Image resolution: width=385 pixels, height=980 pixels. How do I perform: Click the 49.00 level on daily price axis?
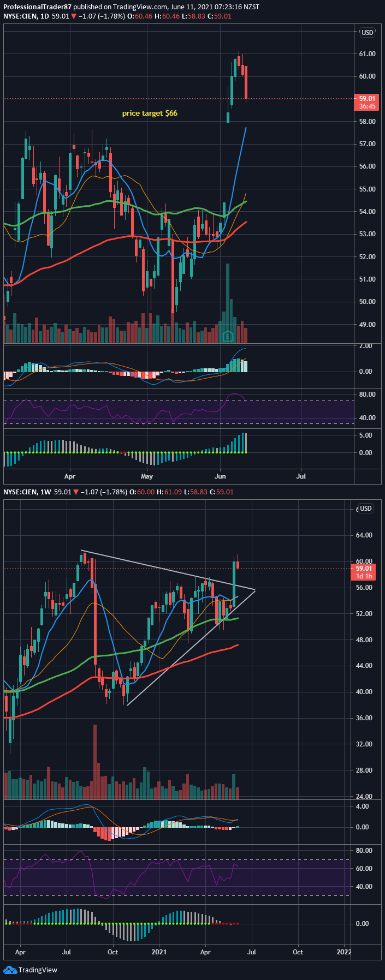(x=368, y=325)
